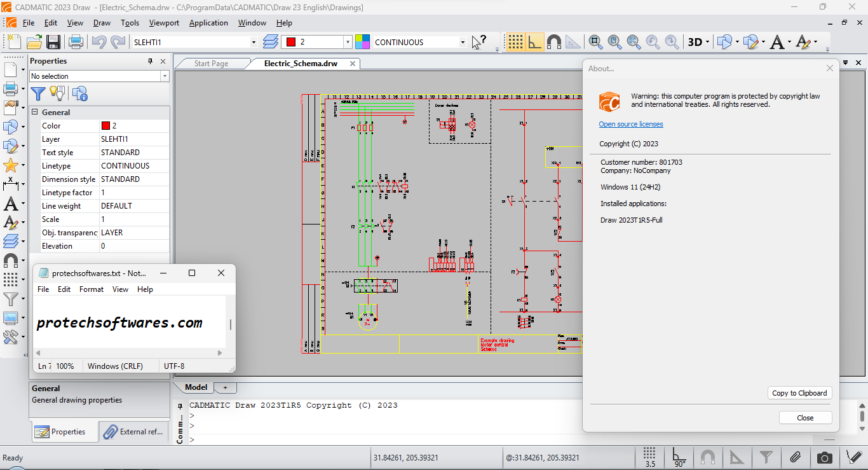
Task: Open the Application menu
Action: pyautogui.click(x=208, y=22)
